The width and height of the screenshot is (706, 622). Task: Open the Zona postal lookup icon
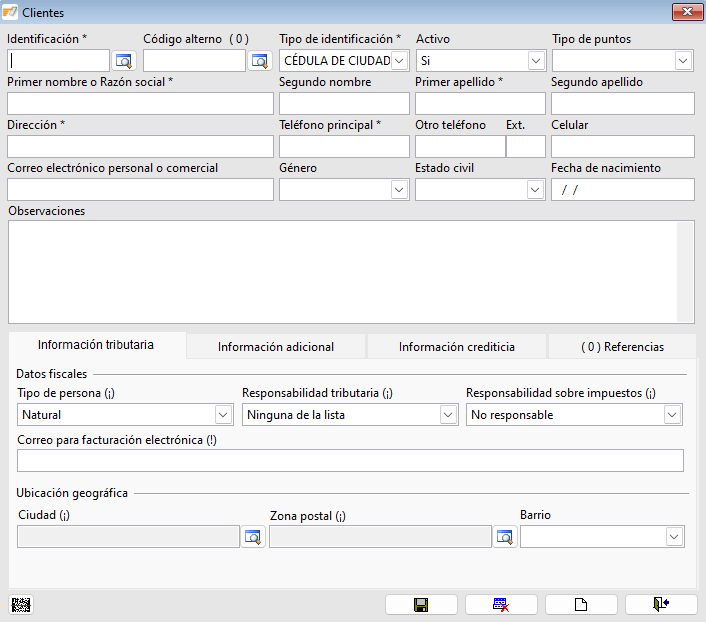coord(505,537)
